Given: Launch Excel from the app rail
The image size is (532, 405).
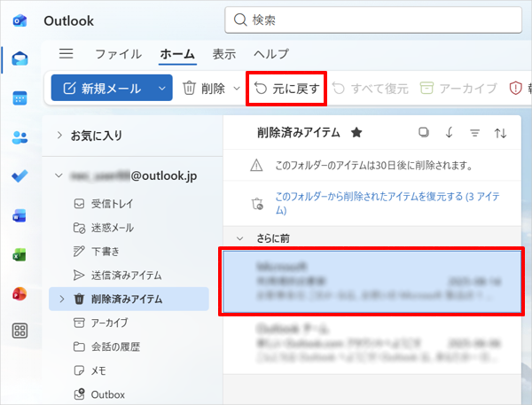Looking at the screenshot, I should (20, 254).
